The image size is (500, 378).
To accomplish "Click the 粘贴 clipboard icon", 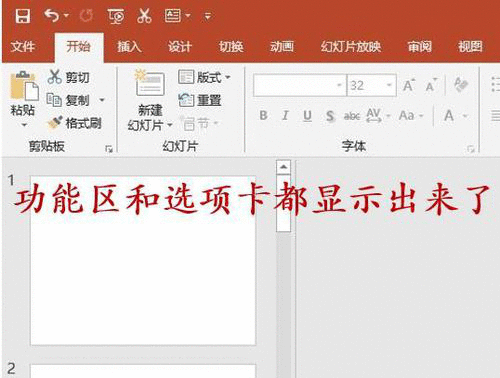I will 24,86.
